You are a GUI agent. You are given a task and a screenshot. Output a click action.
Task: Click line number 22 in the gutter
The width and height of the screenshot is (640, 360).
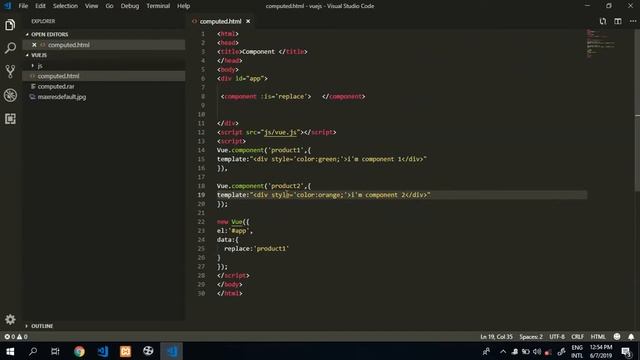(201, 222)
